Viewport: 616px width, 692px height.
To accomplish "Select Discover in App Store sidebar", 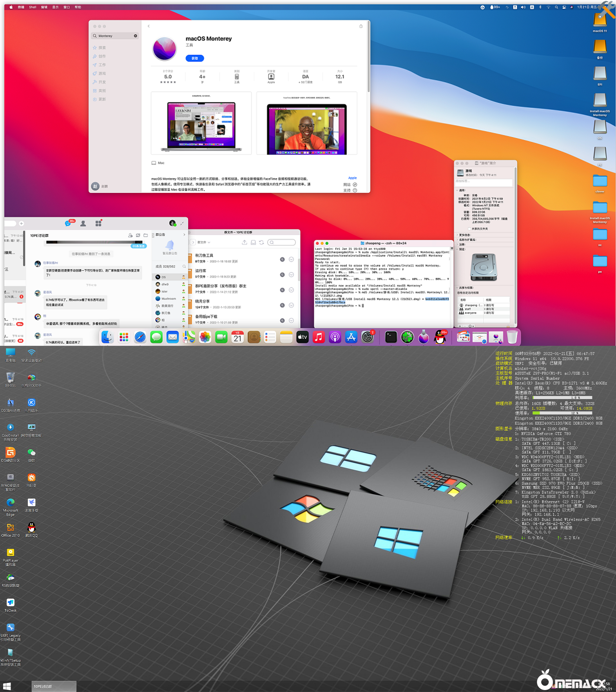I will pyautogui.click(x=101, y=48).
